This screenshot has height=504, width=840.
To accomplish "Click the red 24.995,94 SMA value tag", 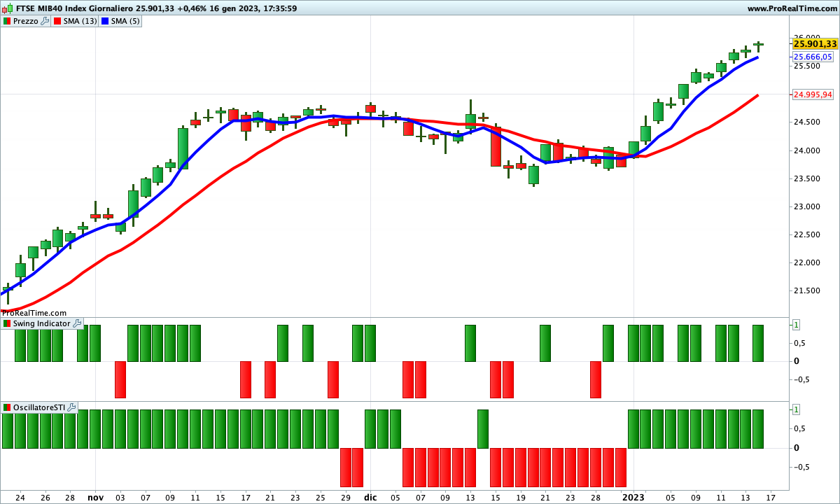I will (812, 94).
